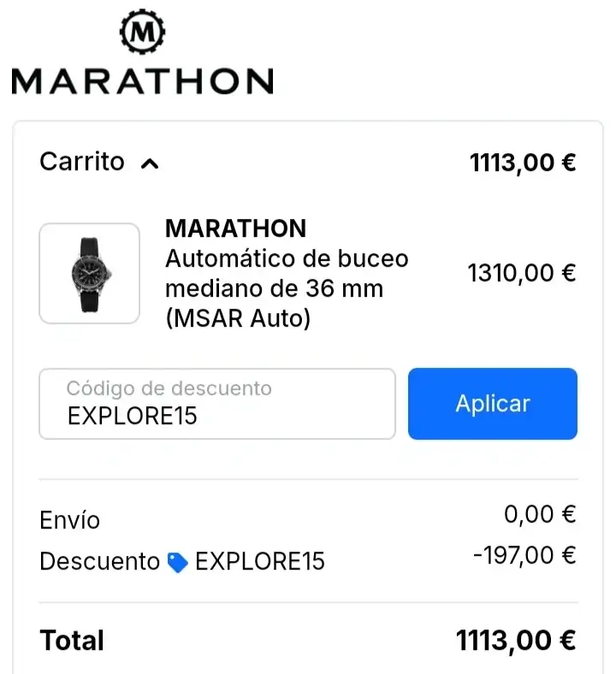This screenshot has width=616, height=674.
Task: Click the blue discount tag icon
Action: [178, 562]
